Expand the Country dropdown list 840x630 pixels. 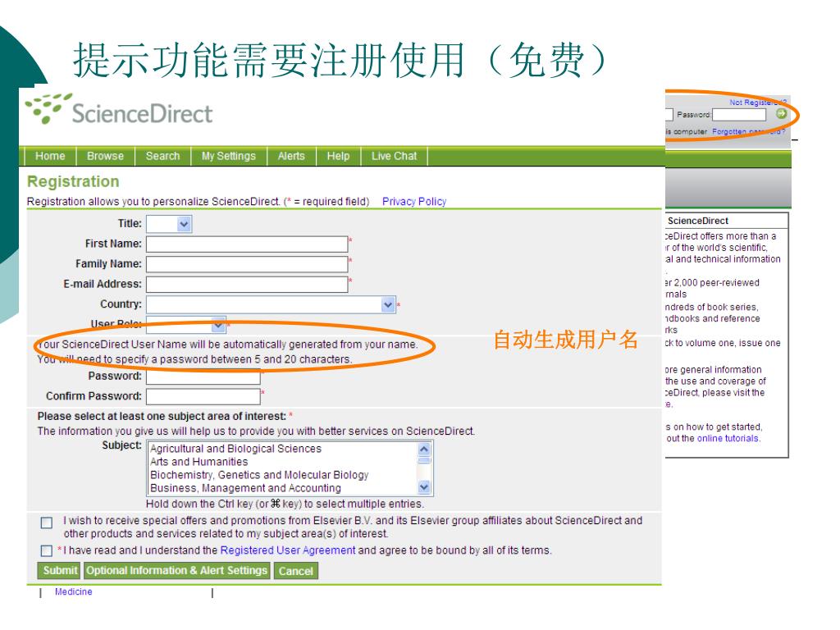point(388,304)
